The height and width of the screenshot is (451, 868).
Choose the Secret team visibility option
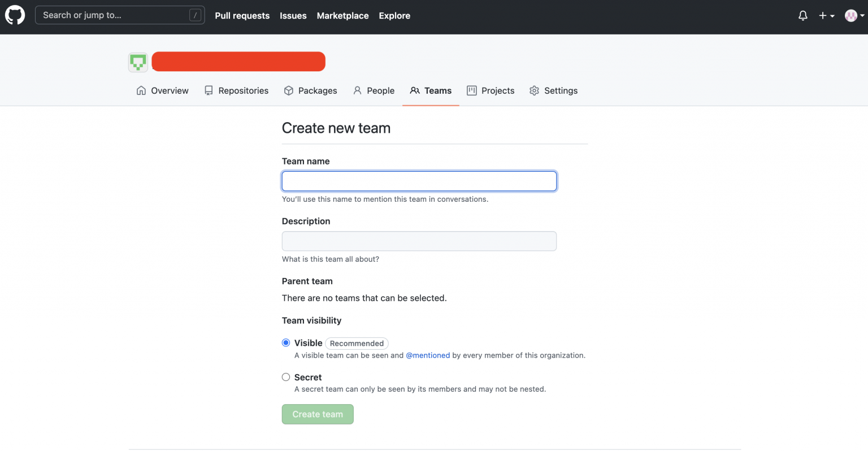click(286, 376)
